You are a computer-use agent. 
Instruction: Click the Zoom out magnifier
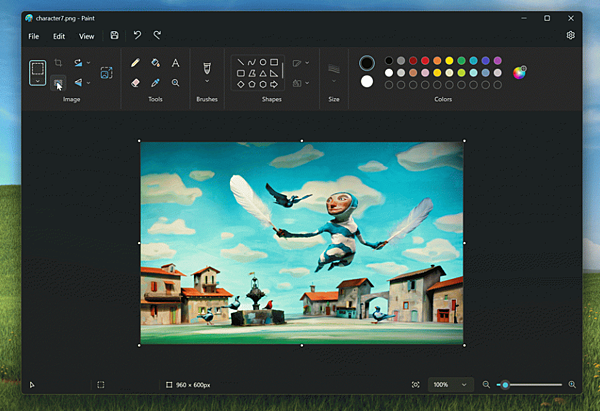(486, 385)
